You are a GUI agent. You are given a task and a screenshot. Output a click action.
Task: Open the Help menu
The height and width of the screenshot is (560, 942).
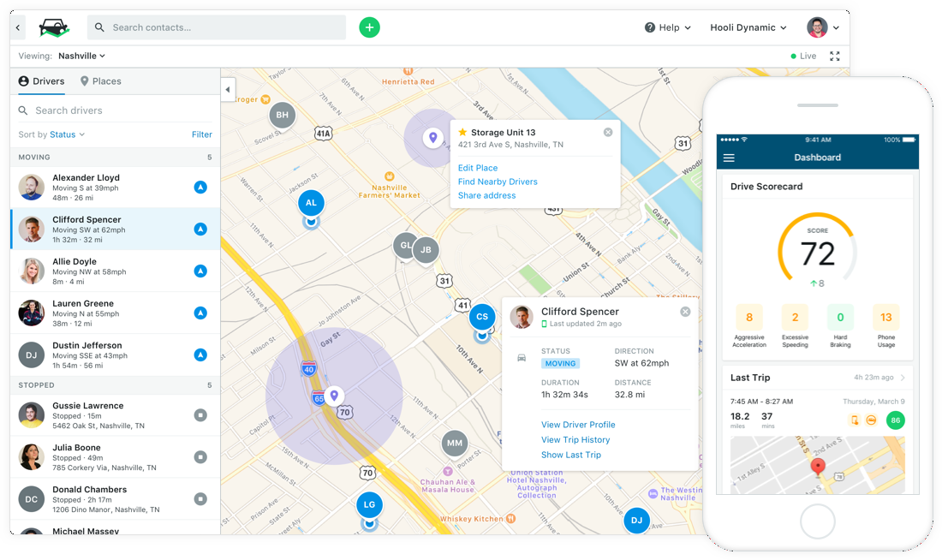667,27
